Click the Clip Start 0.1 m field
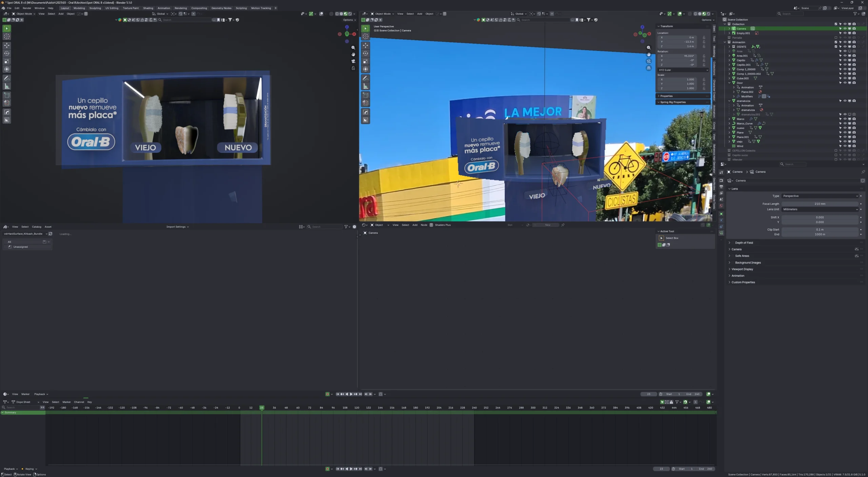 [820, 230]
